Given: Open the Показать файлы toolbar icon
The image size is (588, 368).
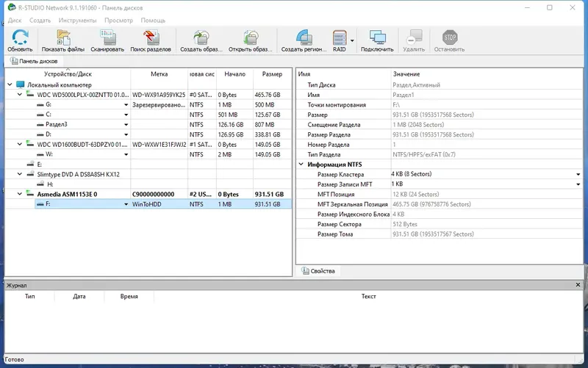Looking at the screenshot, I should tap(63, 38).
